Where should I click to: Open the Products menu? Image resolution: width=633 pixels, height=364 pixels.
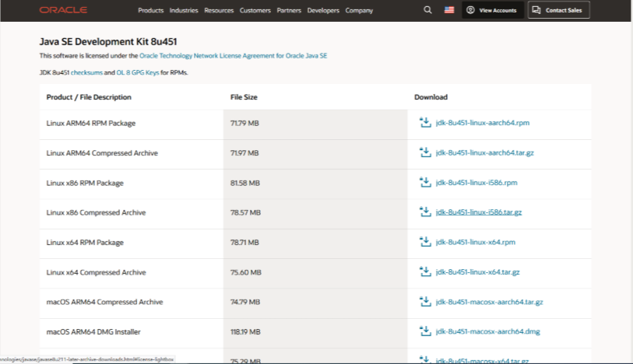150,10
